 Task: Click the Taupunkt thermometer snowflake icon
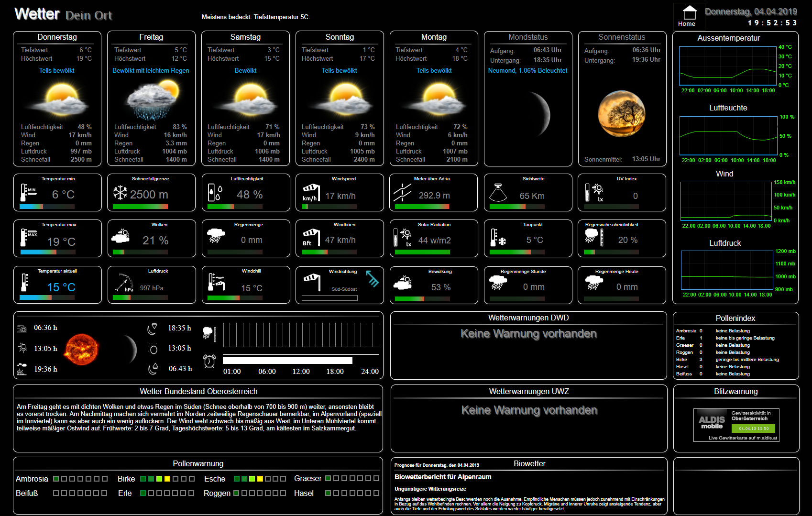498,237
